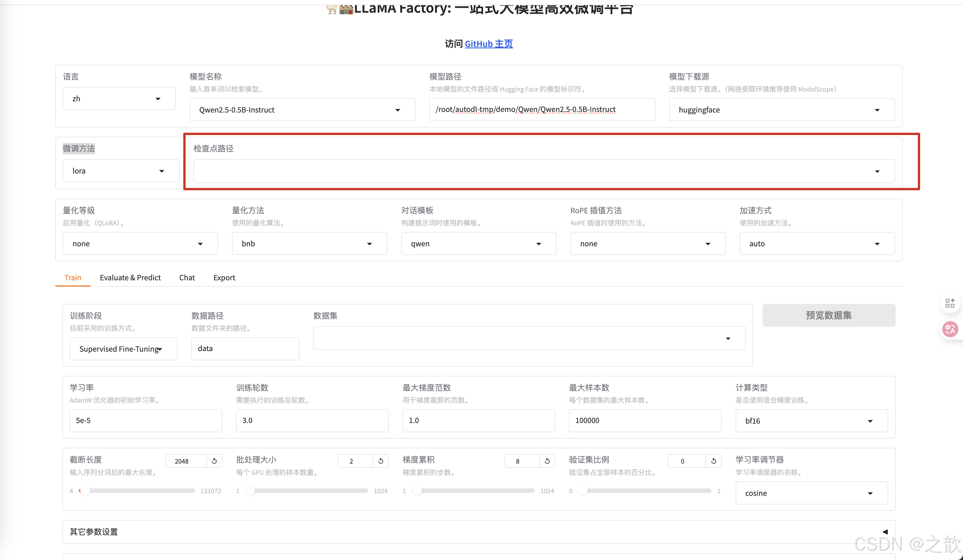Image resolution: width=963 pixels, height=560 pixels.
Task: Reset the 梯度累积 value to default
Action: (x=547, y=461)
